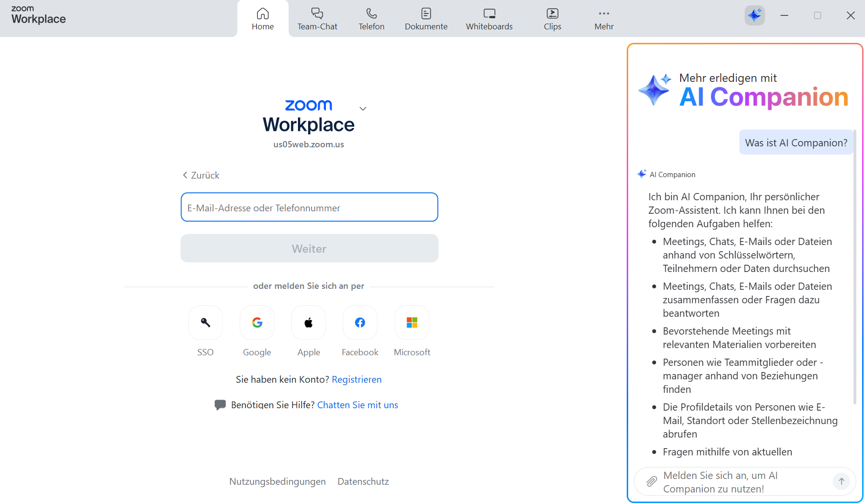Focus the E-Mail-Adresse oder Telefonnummer field
The height and width of the screenshot is (504, 865).
click(310, 207)
